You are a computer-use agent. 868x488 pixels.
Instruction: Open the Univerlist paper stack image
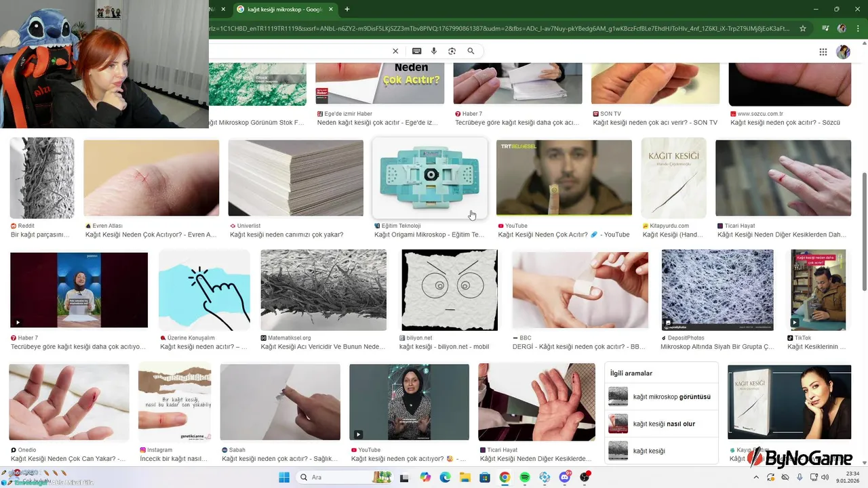tap(296, 178)
